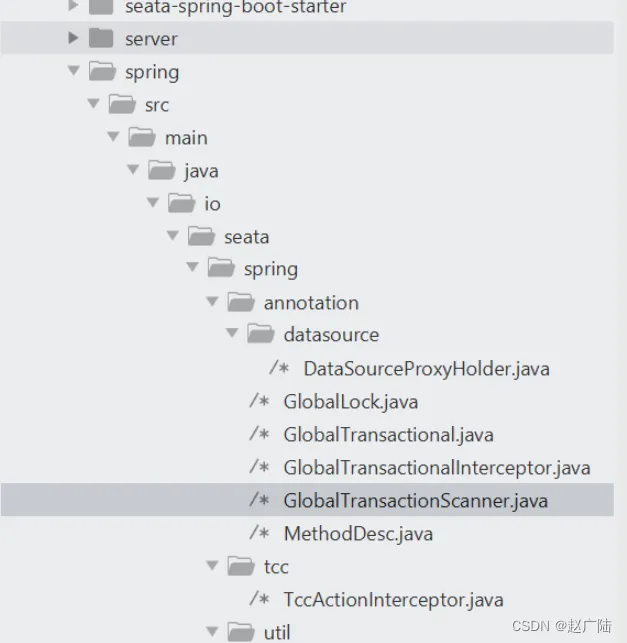Collapse the seata folder arrow
The height and width of the screenshot is (643, 627).
pos(173,235)
